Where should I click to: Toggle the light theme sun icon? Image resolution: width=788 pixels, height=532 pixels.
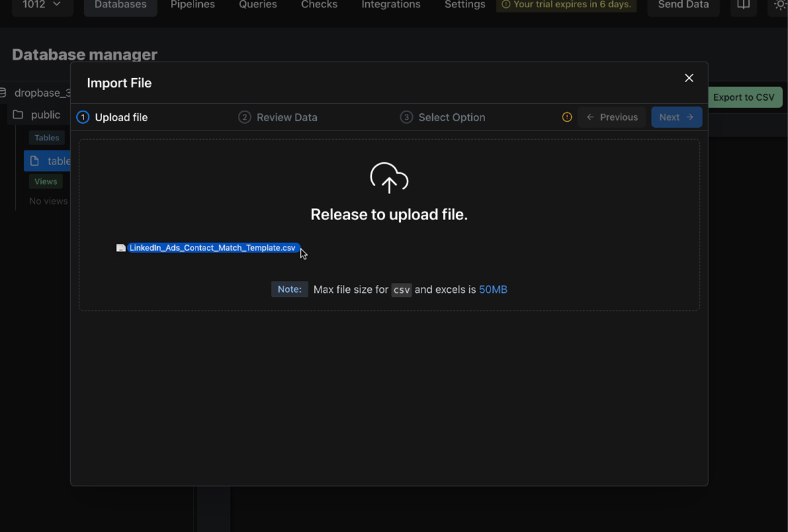click(x=780, y=5)
